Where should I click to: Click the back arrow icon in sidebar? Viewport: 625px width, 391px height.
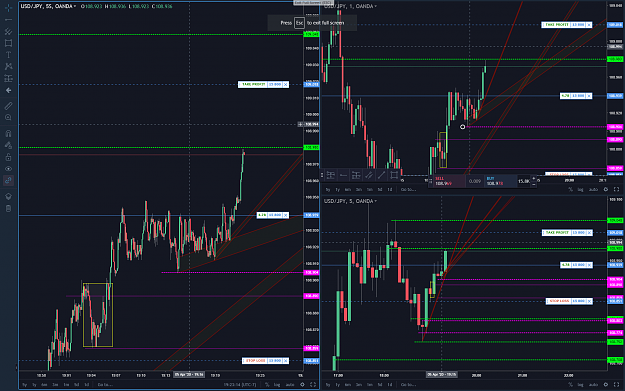pos(8,90)
